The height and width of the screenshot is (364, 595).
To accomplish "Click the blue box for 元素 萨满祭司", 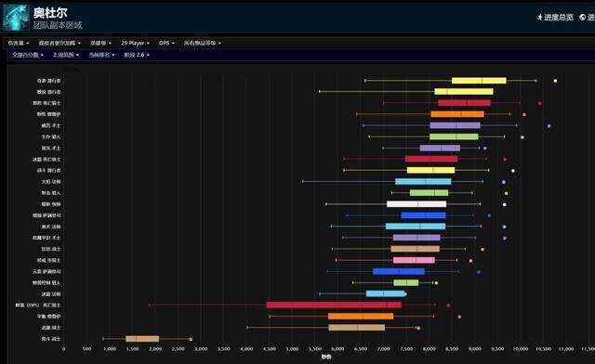I will click(x=399, y=271).
